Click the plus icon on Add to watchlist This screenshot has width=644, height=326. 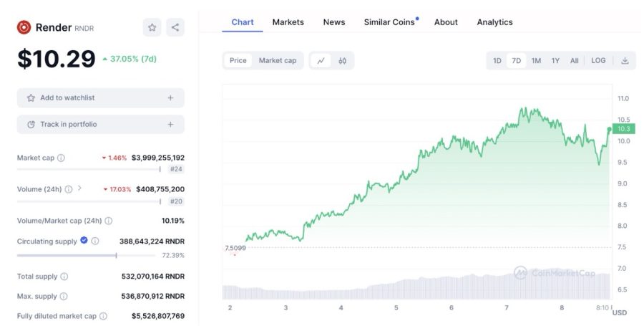tap(170, 98)
